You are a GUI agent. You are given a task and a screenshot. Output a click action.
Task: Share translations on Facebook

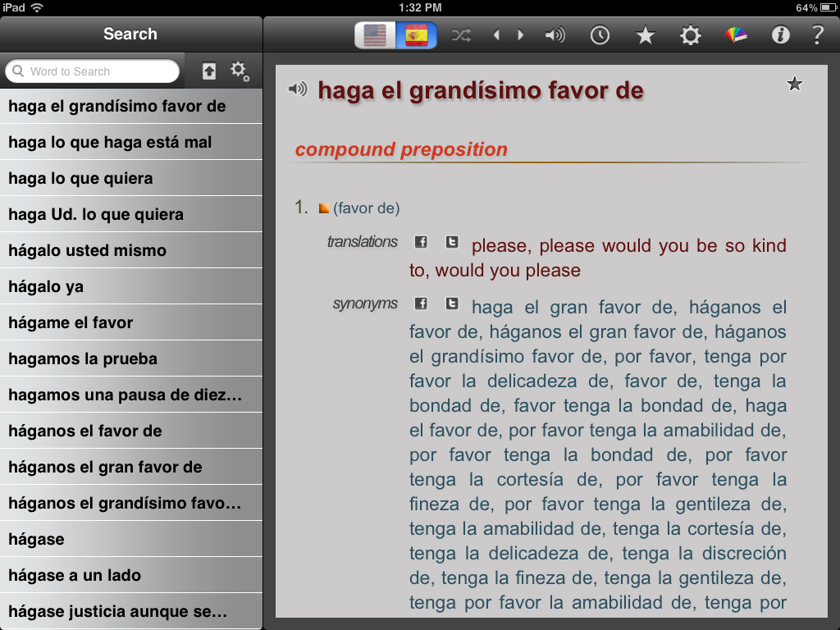point(421,242)
